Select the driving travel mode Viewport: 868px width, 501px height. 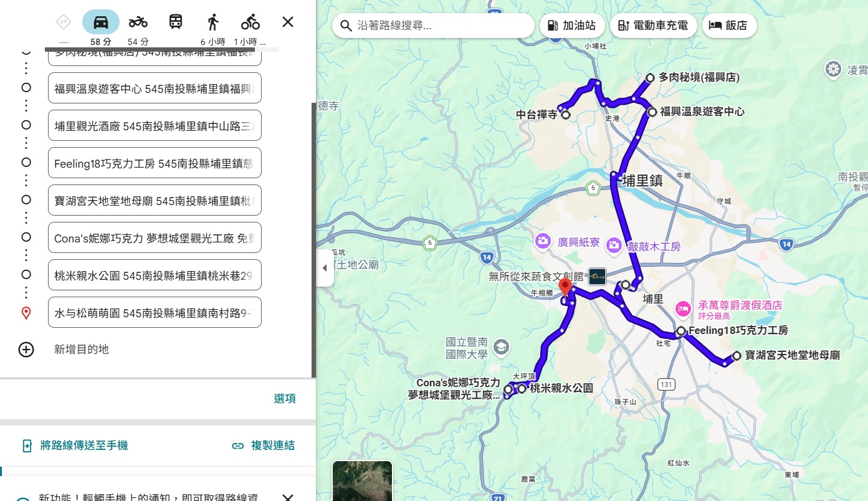[101, 23]
